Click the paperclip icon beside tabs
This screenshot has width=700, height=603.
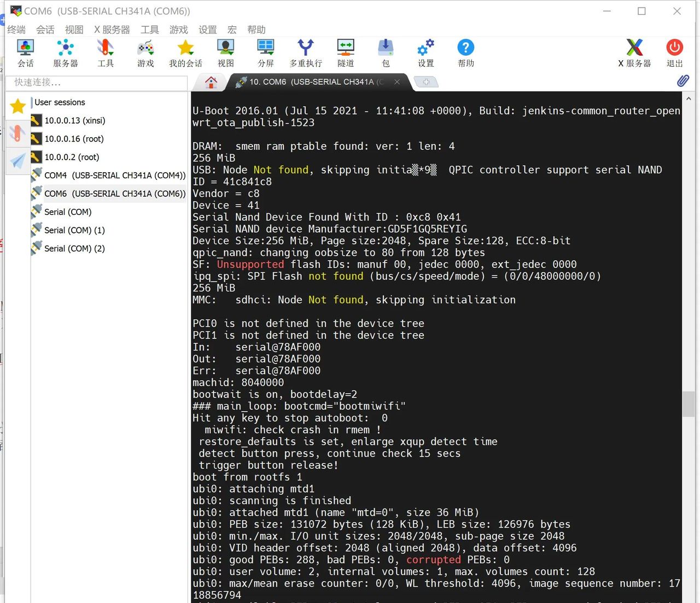pyautogui.click(x=682, y=81)
